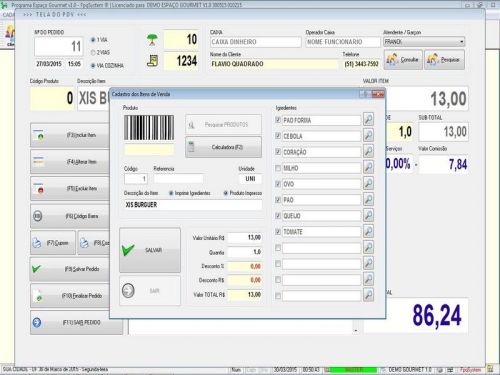Viewport: 500px width, 375px height.
Task: Click the Código input field
Action: (x=136, y=179)
